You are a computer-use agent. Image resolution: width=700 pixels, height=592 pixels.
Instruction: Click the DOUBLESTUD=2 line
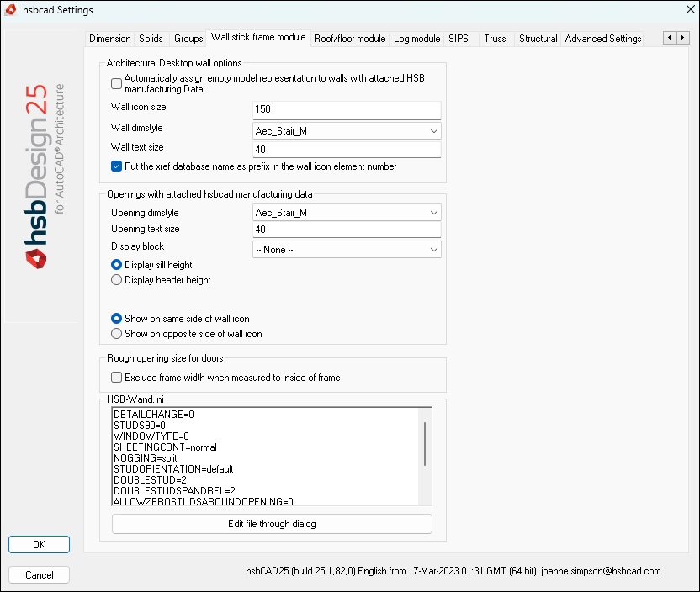click(150, 480)
